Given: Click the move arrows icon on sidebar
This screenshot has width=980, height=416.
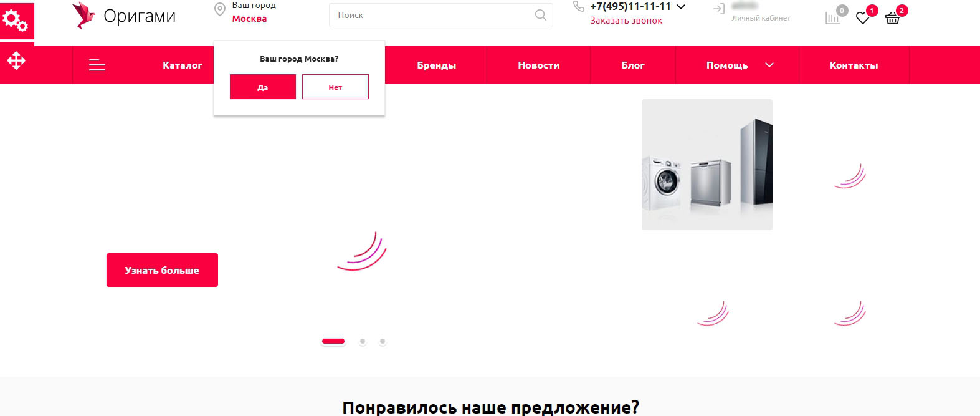Looking at the screenshot, I should (x=16, y=60).
